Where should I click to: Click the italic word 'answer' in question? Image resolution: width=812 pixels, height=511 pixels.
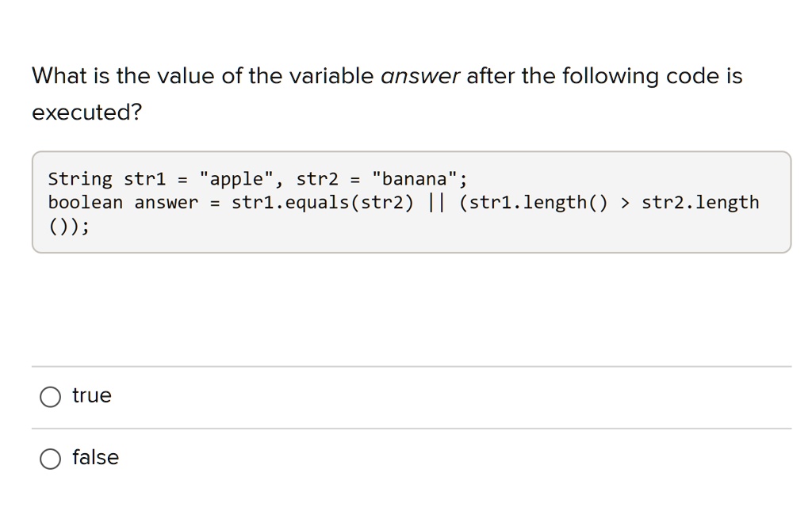(x=420, y=76)
